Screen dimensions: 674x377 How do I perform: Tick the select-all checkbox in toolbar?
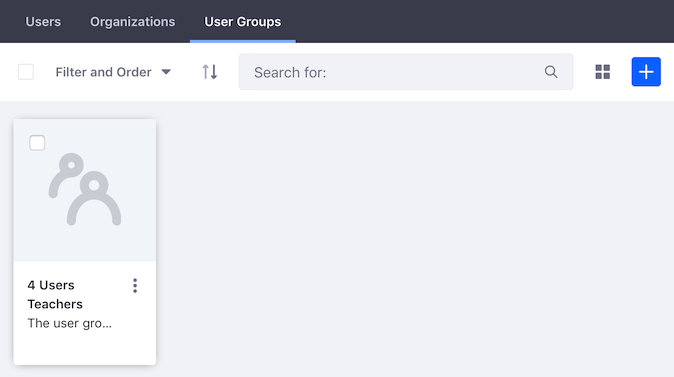tap(26, 72)
